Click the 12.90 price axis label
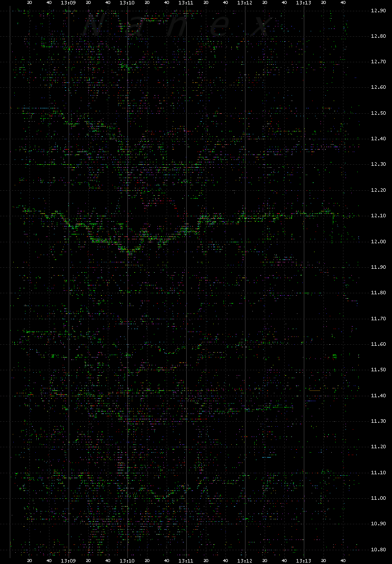 pos(378,11)
